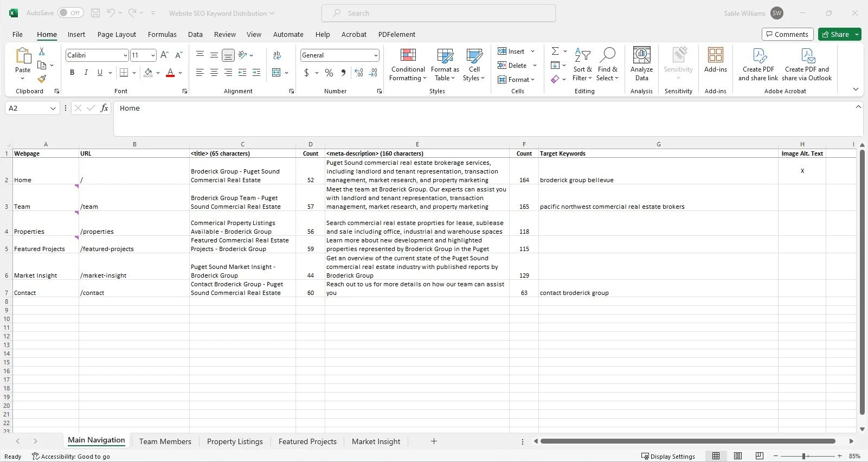Apply Comma Style format
This screenshot has height=462, width=868.
click(x=343, y=72)
